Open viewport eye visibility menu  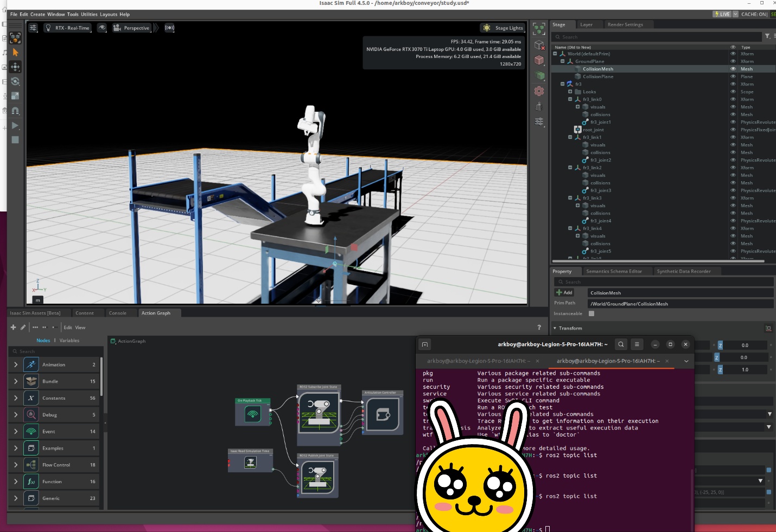[102, 28]
